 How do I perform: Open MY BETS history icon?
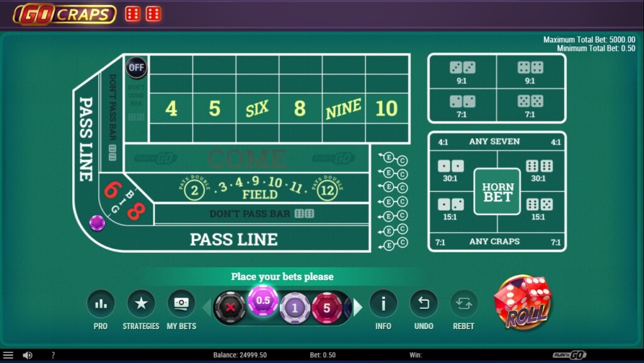pos(182,305)
